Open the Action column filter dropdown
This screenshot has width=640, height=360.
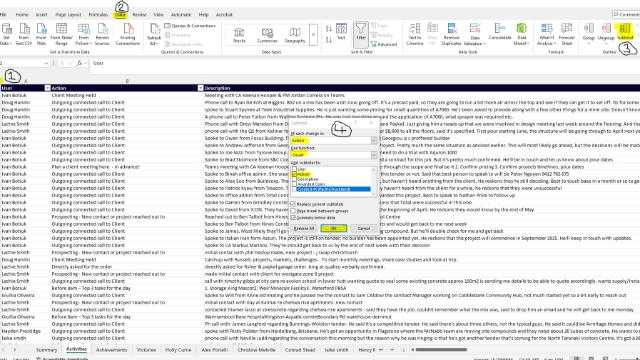click(200, 88)
